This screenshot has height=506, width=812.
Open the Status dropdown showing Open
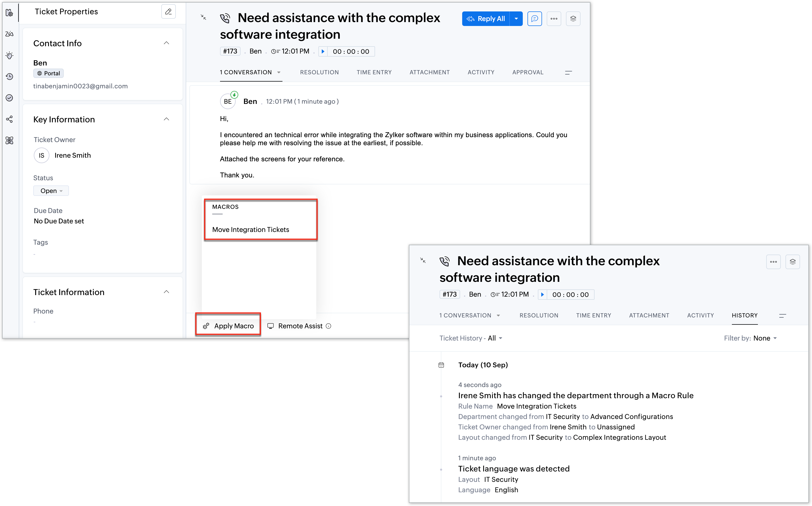point(51,191)
